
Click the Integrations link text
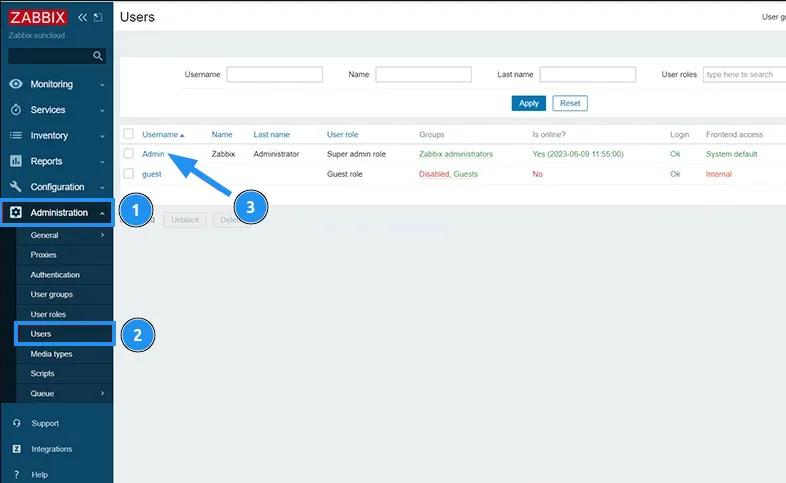52,449
